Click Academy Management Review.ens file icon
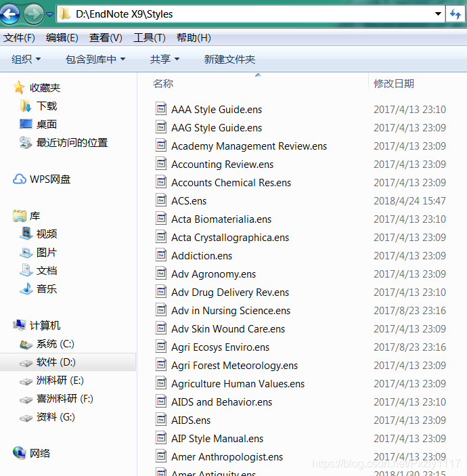 (x=161, y=145)
